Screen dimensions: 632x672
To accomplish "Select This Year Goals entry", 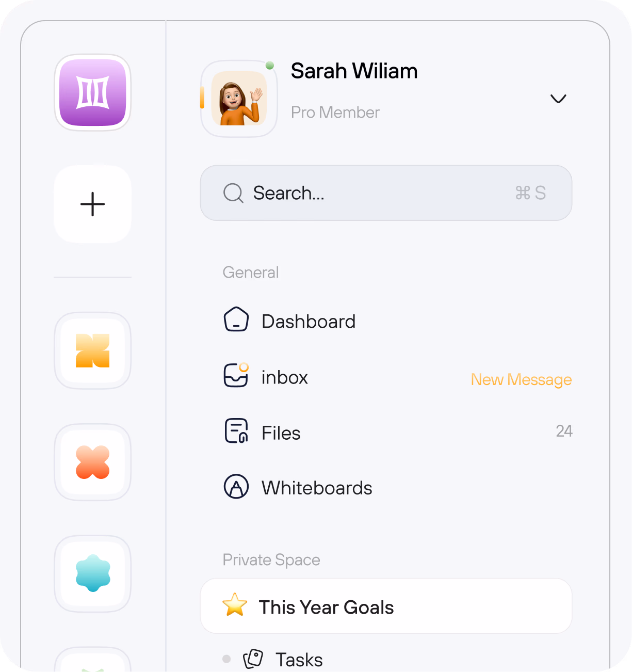I will tap(386, 606).
